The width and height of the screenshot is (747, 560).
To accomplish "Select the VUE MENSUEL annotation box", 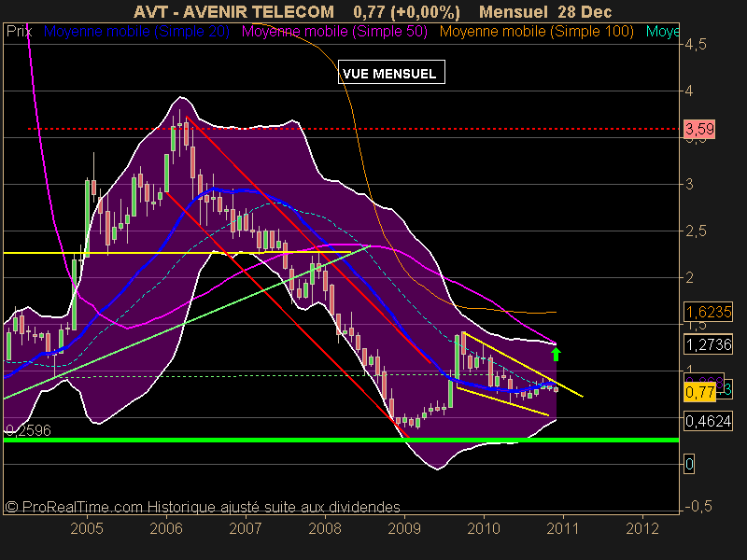I will (x=391, y=73).
